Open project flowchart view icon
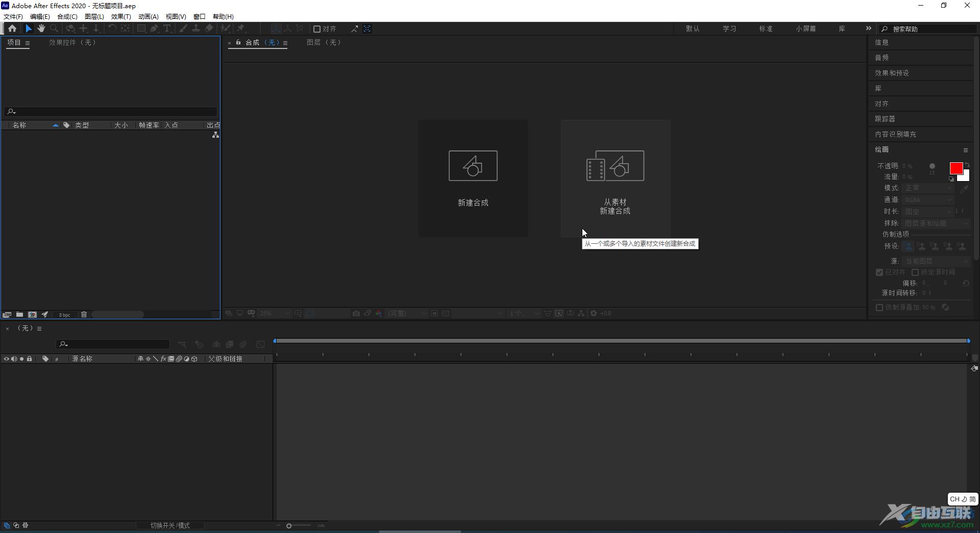Image resolution: width=980 pixels, height=533 pixels. pos(215,135)
